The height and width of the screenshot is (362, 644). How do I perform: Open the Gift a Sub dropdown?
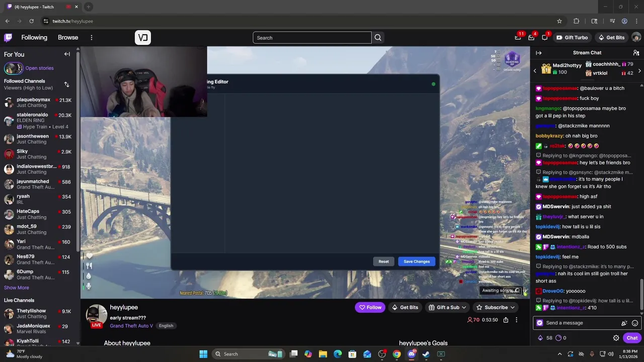tap(447, 307)
